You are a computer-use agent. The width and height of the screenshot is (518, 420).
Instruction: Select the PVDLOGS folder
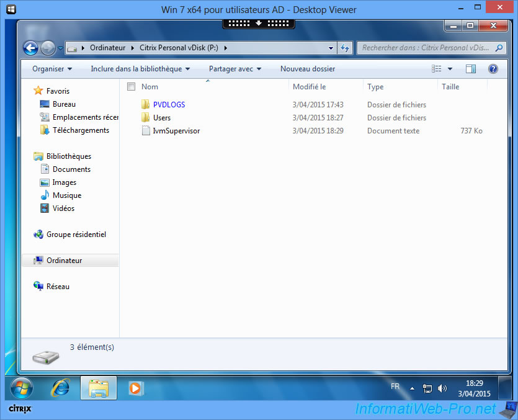click(169, 105)
